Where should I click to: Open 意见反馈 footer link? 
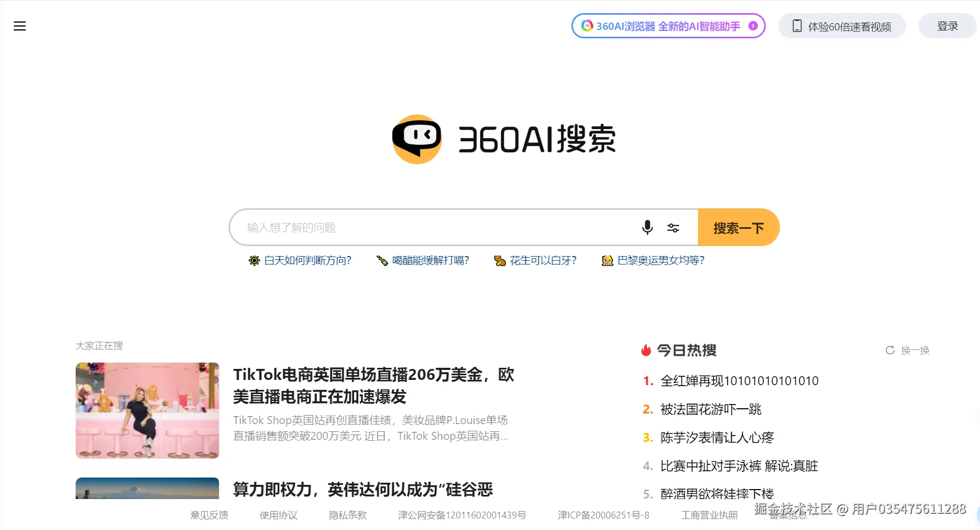pos(209,515)
